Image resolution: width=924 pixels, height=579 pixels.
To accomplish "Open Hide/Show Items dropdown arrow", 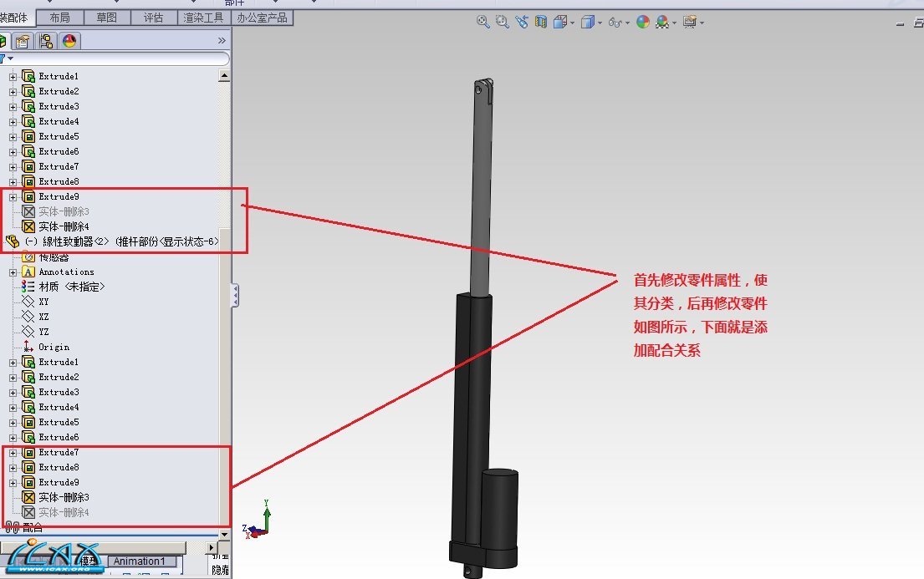I will point(628,23).
